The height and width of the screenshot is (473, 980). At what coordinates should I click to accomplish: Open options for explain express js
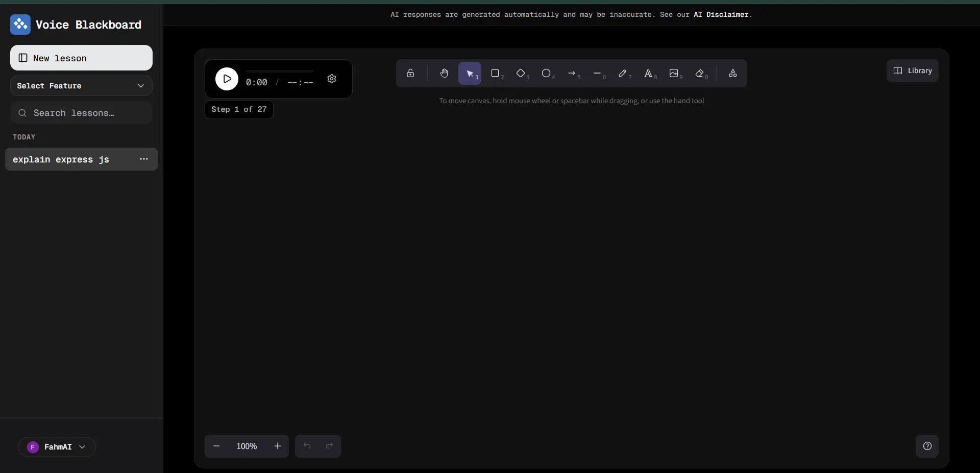pos(144,159)
